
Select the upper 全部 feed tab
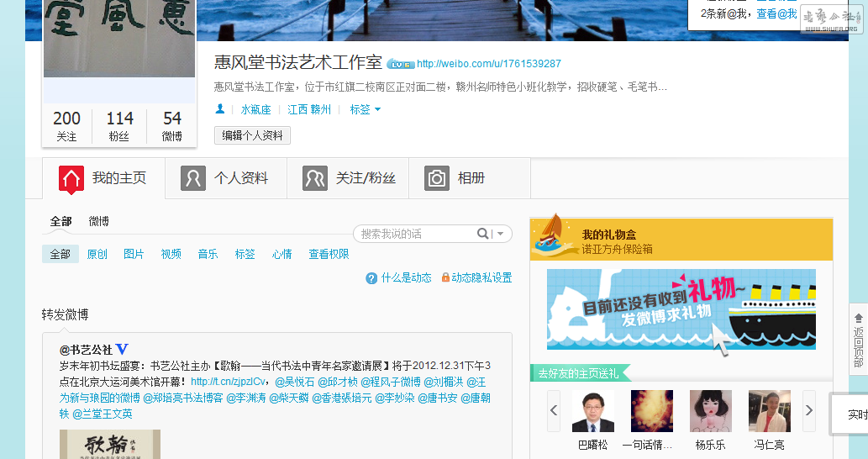[60, 221]
